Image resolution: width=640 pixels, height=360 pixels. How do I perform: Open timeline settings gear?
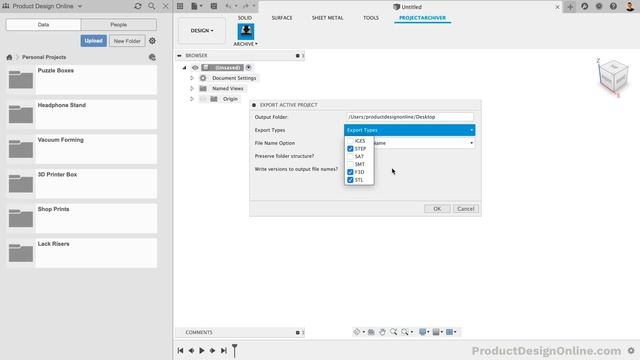[631, 351]
